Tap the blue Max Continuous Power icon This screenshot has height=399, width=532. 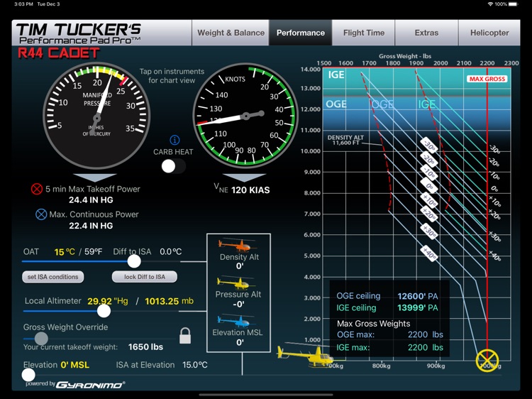pos(41,214)
